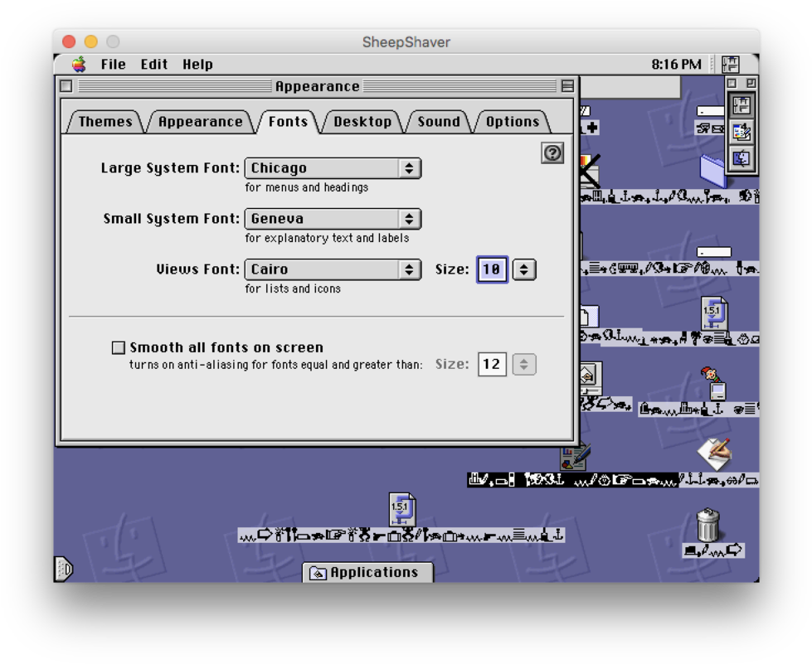Toggle the Appearance window collapse box
Screen dimensions: 812x664
point(567,86)
